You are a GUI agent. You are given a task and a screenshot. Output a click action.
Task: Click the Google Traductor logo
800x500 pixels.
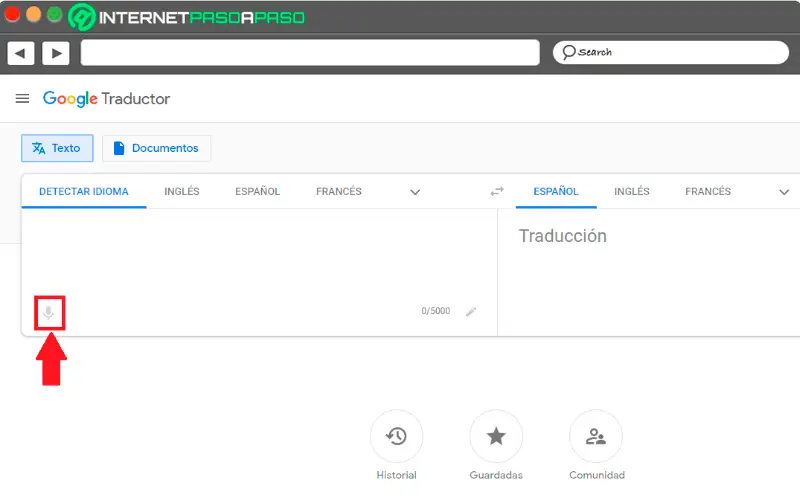[106, 98]
